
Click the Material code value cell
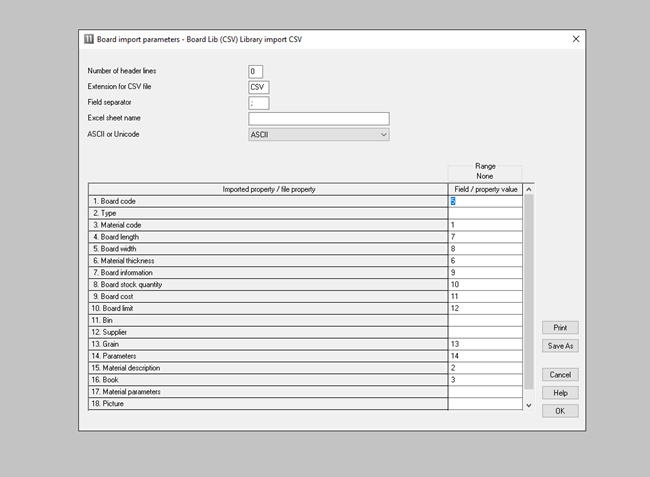click(x=484, y=225)
